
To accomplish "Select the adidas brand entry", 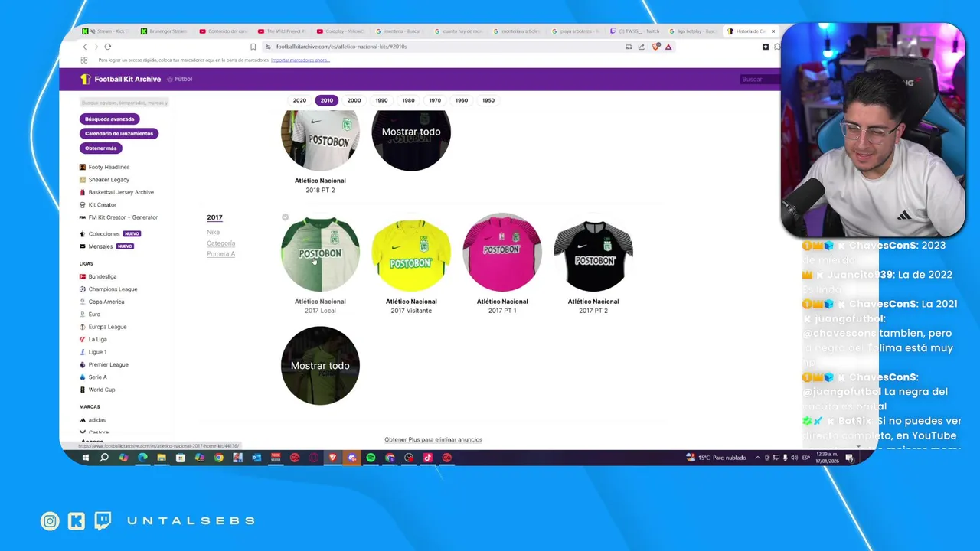I will click(x=96, y=419).
